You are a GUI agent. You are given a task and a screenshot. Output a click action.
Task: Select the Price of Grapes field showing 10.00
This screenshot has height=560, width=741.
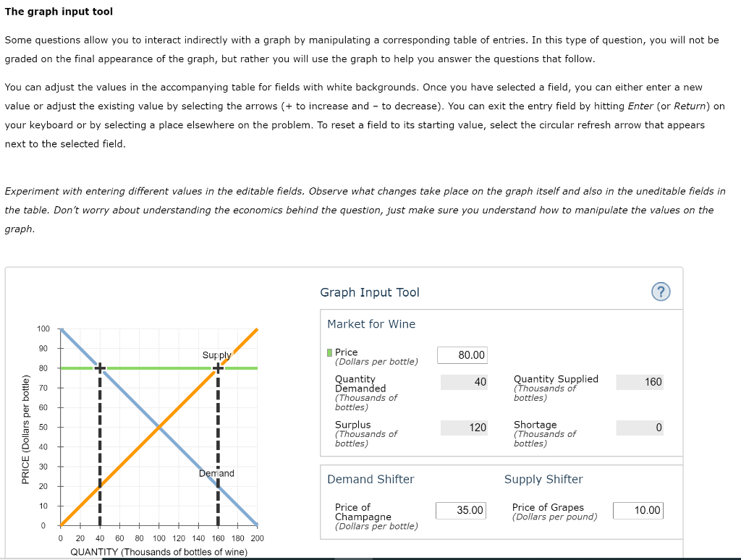pyautogui.click(x=638, y=510)
